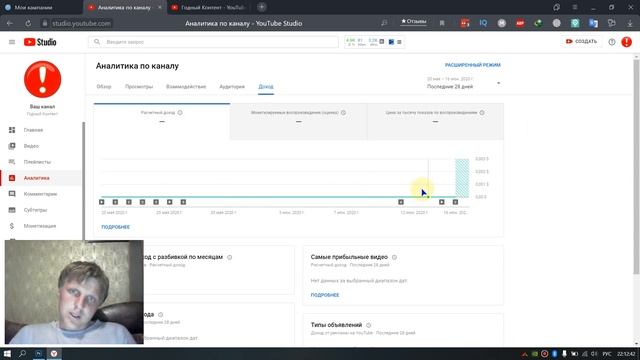
Task: Click the info icon beside с разбивкой по месяцам
Action: click(x=229, y=257)
